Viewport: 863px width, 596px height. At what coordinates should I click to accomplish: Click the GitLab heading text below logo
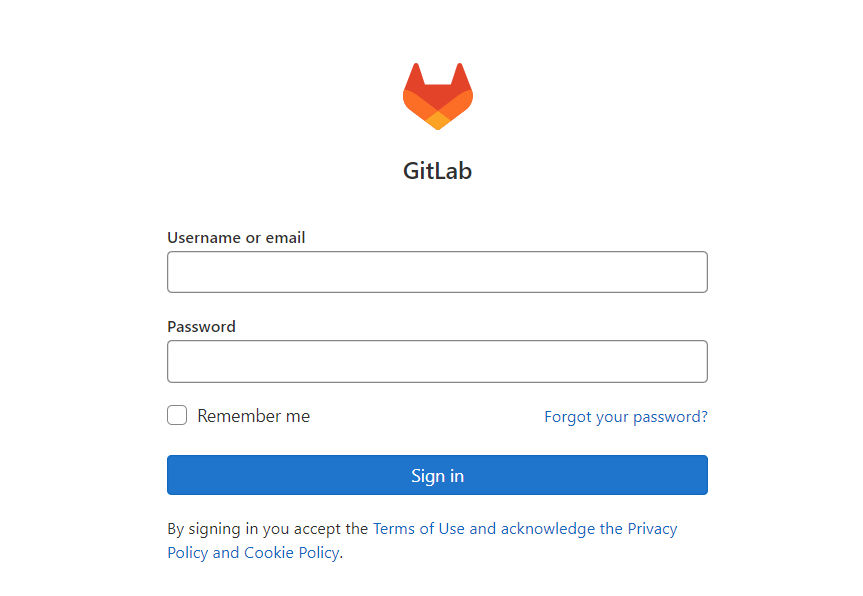point(438,171)
